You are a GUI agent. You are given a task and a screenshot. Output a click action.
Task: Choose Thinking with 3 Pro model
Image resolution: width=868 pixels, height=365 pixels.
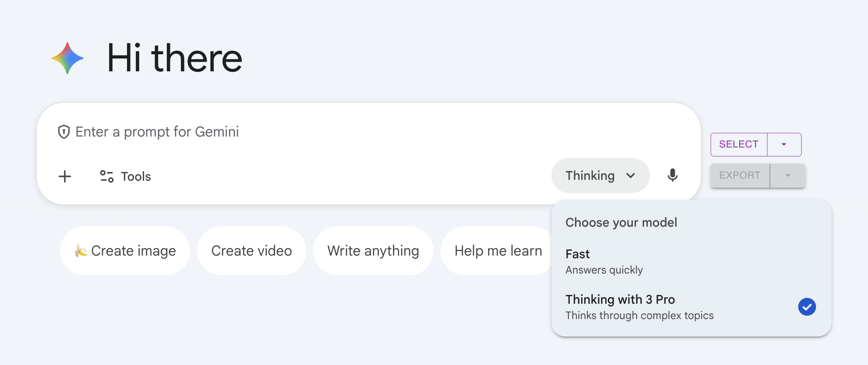click(639, 307)
